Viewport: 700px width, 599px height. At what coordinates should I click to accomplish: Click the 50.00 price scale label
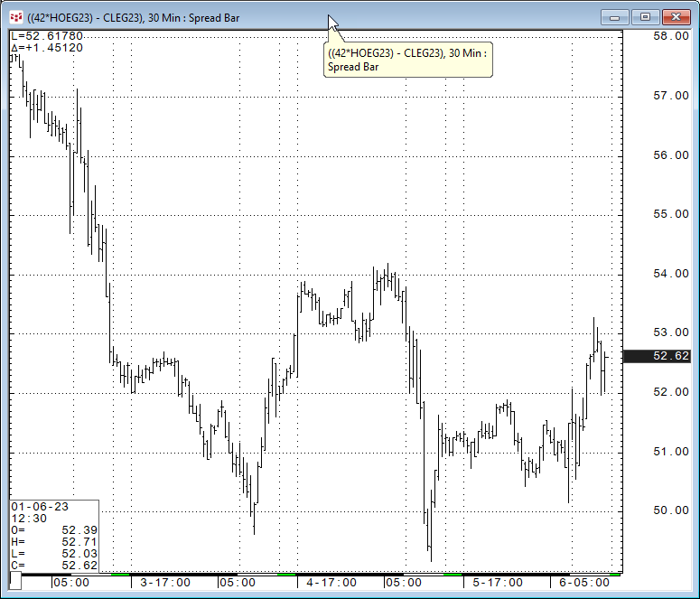pos(670,510)
